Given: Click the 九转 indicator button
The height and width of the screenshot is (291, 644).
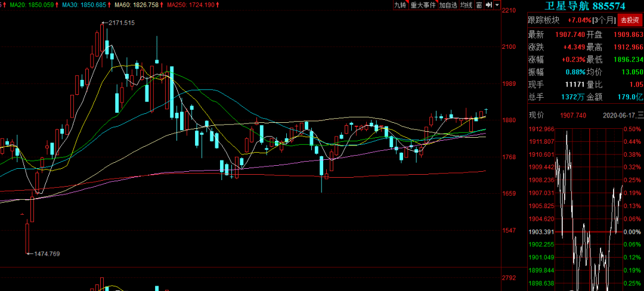Looking at the screenshot, I should (400, 5).
